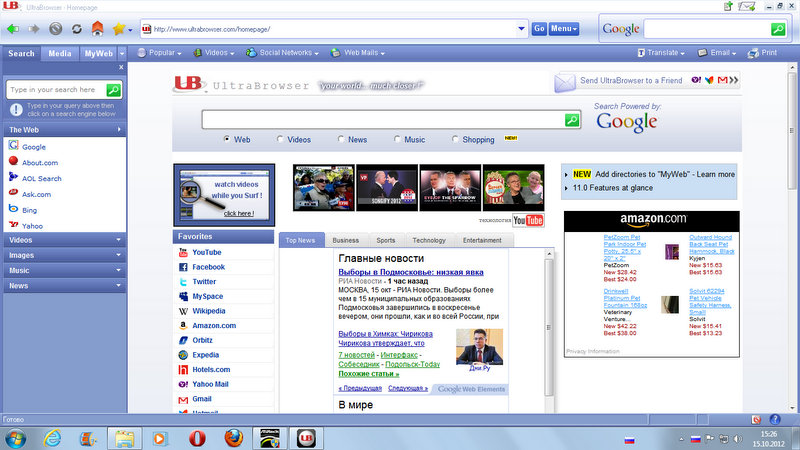Launch Opera from the taskbar
This screenshot has width=800, height=450.
tap(197, 438)
